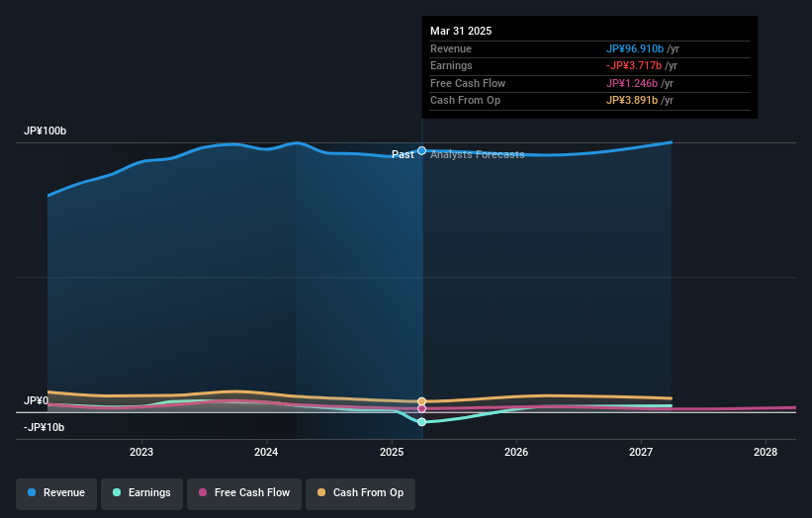Click the -JP¥3.717b earnings value
The width and height of the screenshot is (812, 518).
point(634,65)
